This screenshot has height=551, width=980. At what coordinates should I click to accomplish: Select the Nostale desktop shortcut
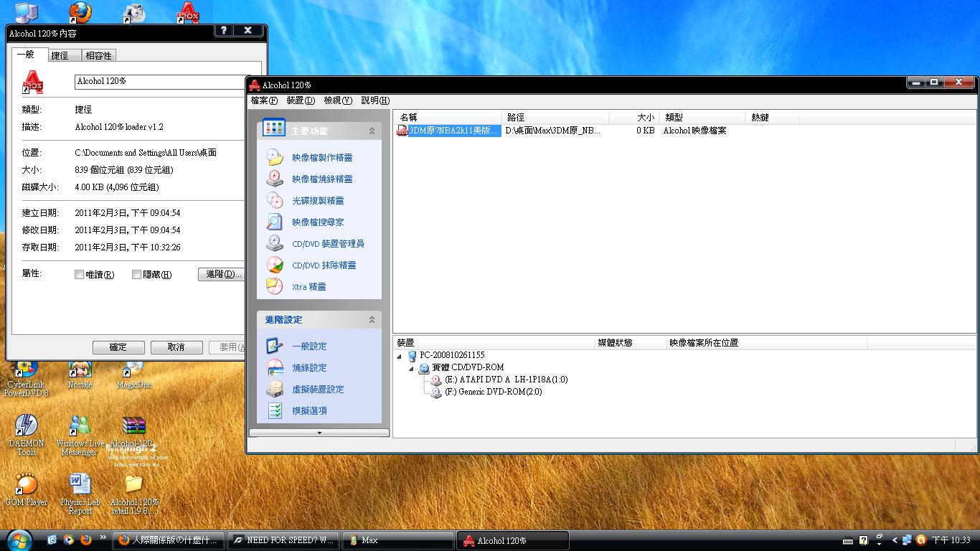pyautogui.click(x=80, y=375)
